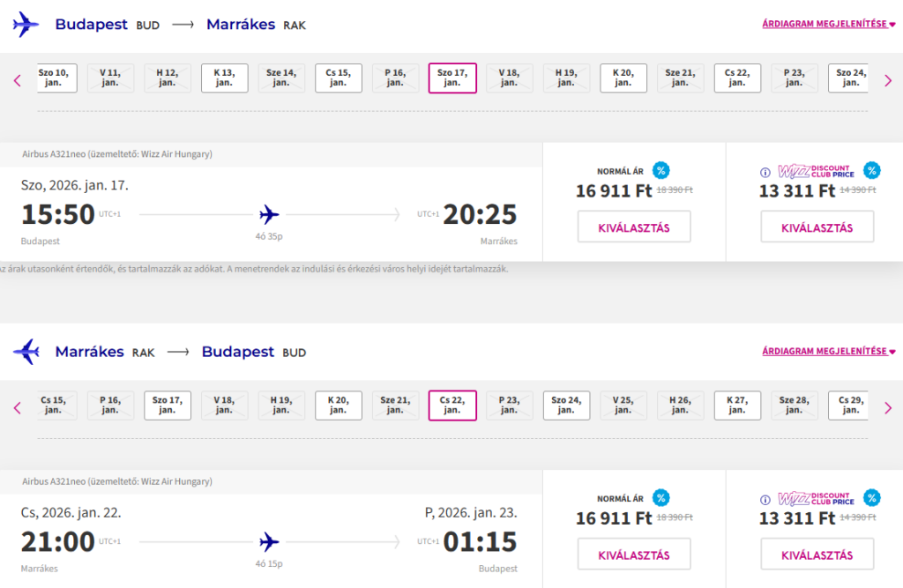This screenshot has width=903, height=588.
Task: Click the outbound plane icon beside Budapest
Action: click(x=26, y=25)
